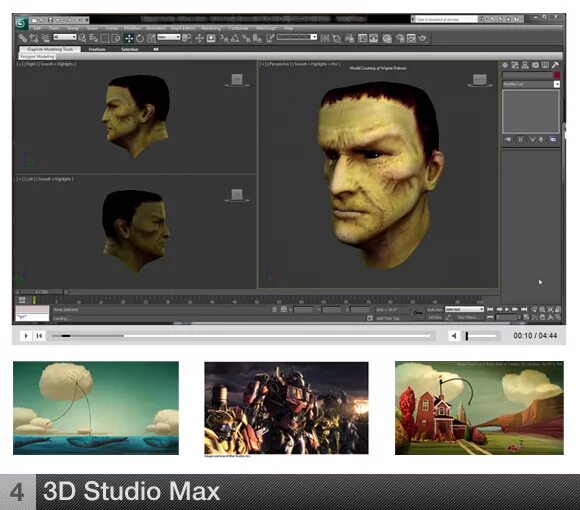The height and width of the screenshot is (510, 580).
Task: Open the Help menu
Action: coord(288,28)
